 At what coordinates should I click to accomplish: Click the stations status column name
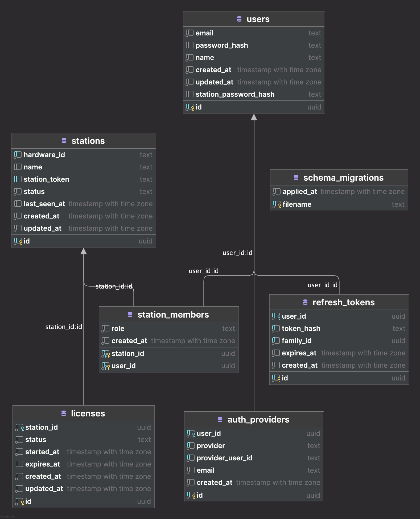pos(34,192)
